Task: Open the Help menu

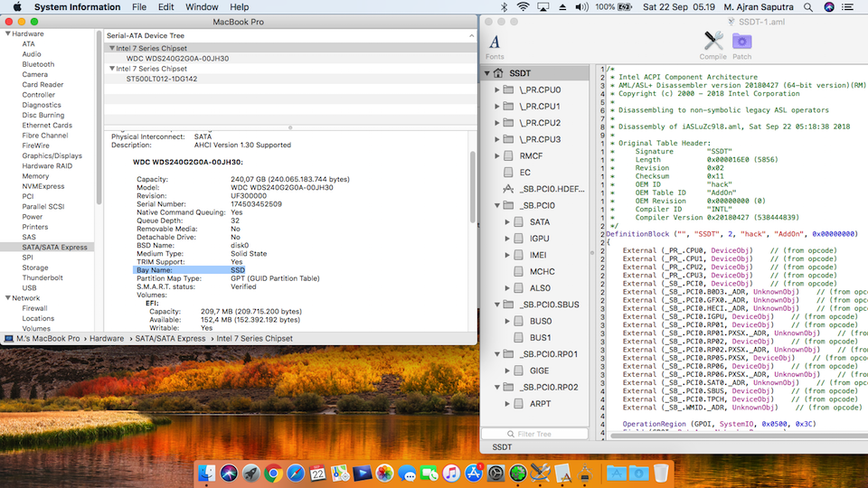Action: pyautogui.click(x=239, y=7)
